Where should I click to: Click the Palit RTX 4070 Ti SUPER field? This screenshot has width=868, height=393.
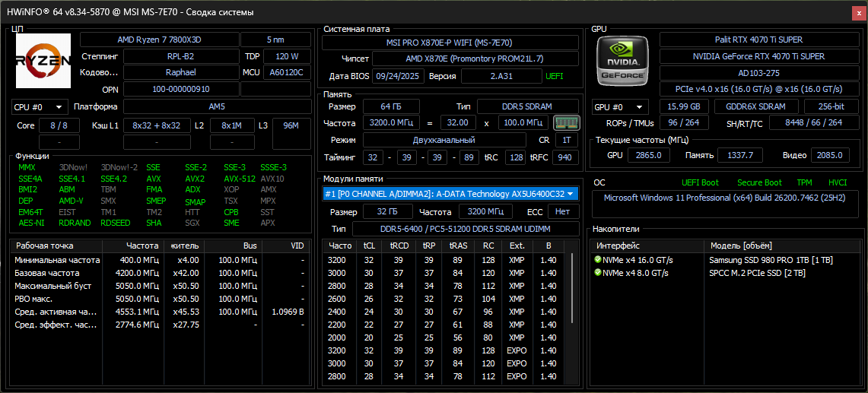click(758, 40)
